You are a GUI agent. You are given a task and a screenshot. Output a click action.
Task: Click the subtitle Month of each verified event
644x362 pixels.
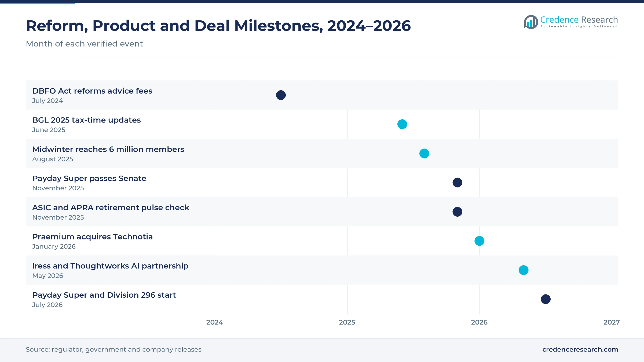click(84, 44)
